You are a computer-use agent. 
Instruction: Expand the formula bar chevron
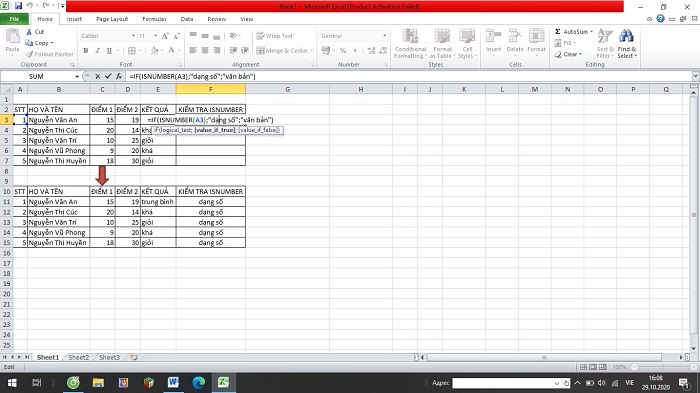pyautogui.click(x=695, y=76)
